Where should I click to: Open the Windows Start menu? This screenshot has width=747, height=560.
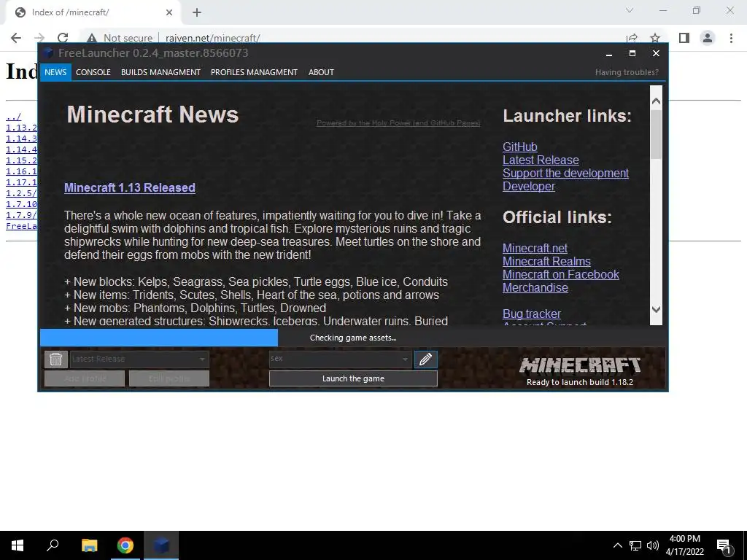pos(18,545)
